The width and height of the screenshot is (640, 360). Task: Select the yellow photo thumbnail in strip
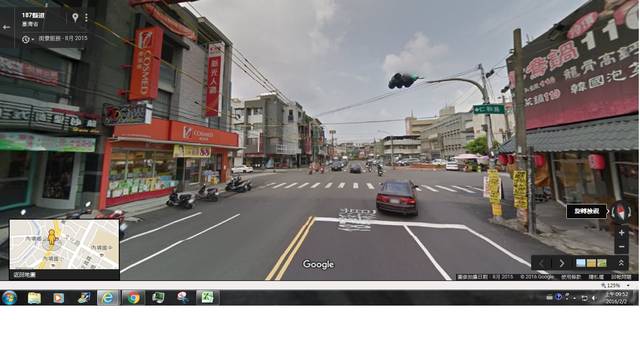tap(591, 263)
